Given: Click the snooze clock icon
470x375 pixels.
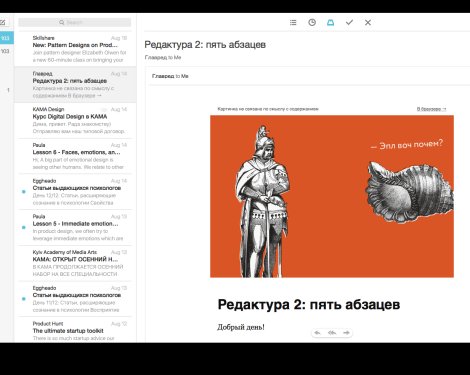Looking at the screenshot, I should (312, 22).
